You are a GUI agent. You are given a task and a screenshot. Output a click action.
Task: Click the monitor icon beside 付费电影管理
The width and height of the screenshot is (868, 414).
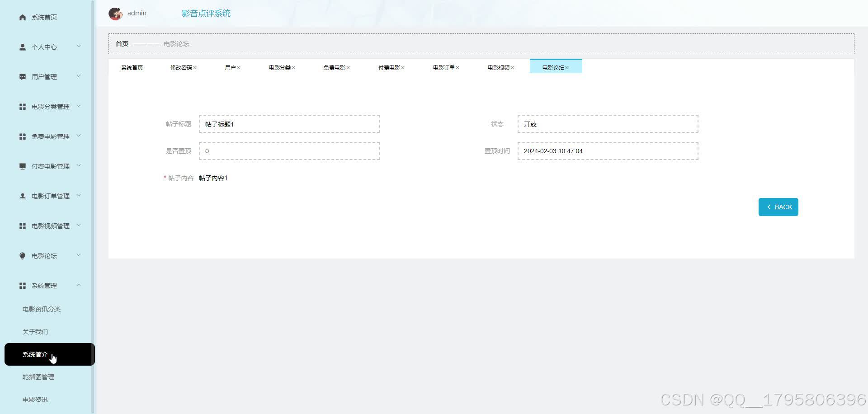pos(23,166)
